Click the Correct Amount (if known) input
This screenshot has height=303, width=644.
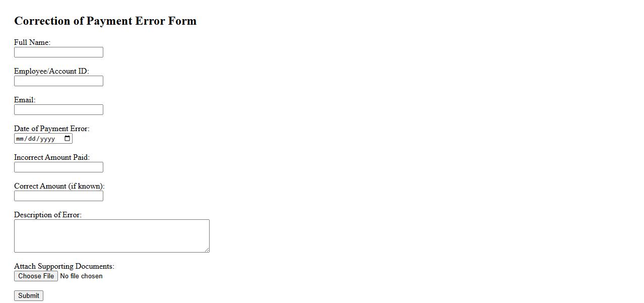tap(58, 196)
